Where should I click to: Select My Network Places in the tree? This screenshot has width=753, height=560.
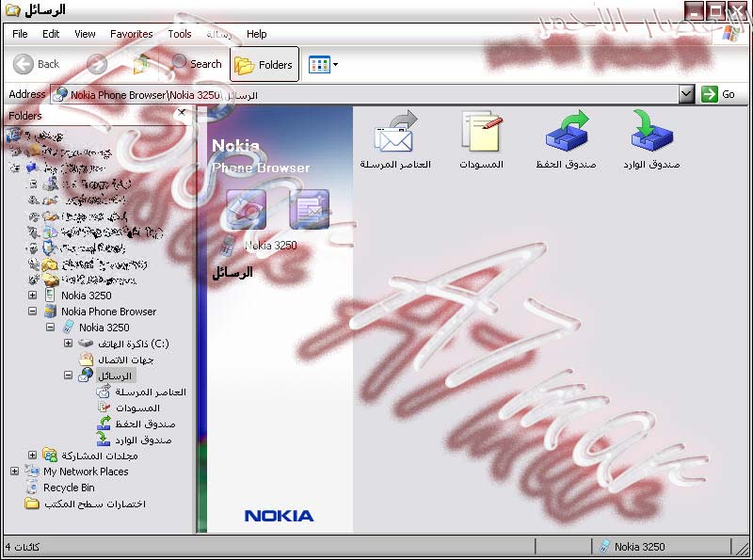click(86, 472)
